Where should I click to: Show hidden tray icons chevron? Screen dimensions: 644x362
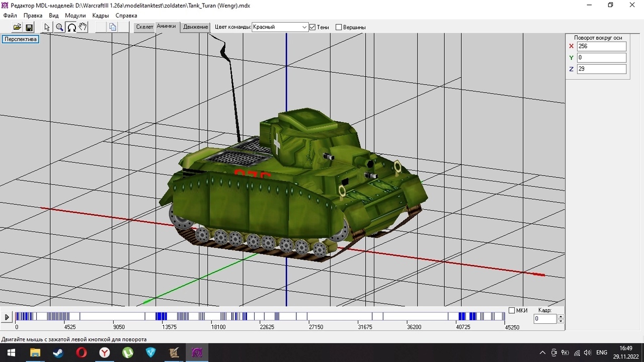click(542, 352)
